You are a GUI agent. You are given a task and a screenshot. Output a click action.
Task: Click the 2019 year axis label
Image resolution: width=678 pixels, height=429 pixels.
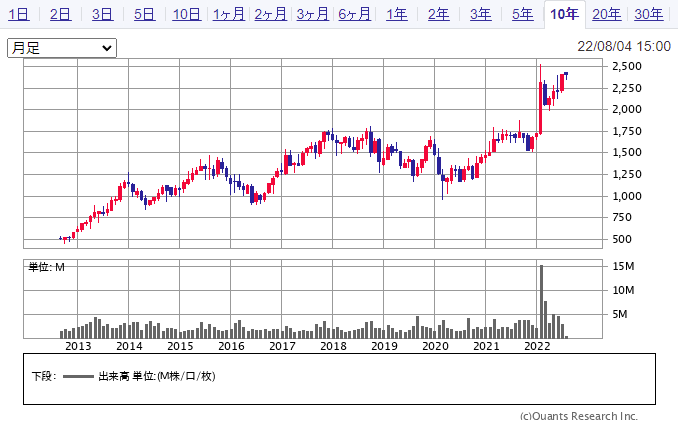pos(384,346)
